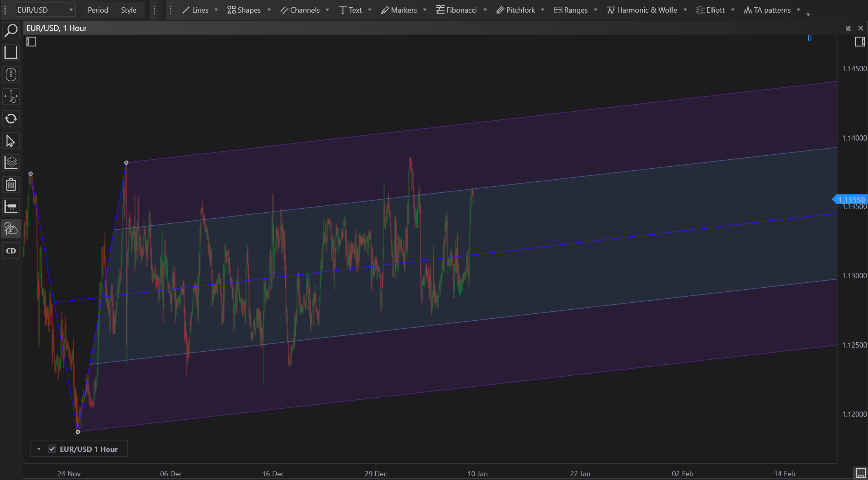Uncheck the EUR/USD 1 Hour checkbox
The height and width of the screenshot is (480, 868).
tap(52, 449)
